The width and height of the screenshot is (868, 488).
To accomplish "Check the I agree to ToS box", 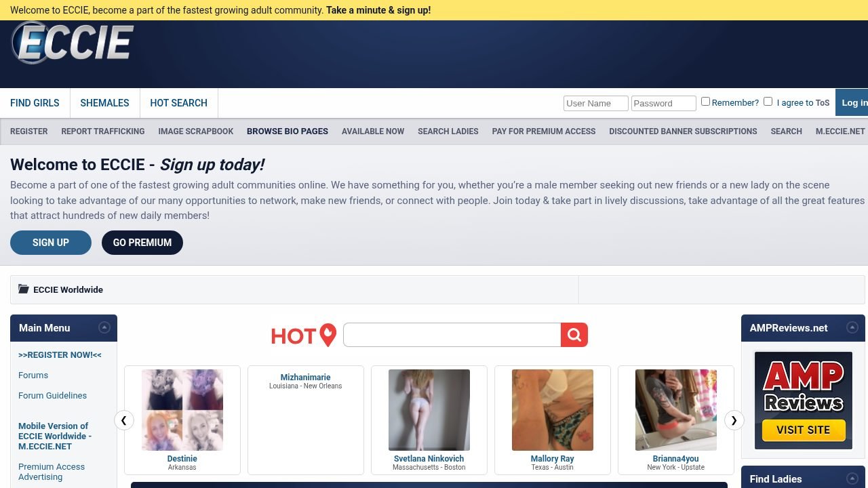I will [768, 102].
